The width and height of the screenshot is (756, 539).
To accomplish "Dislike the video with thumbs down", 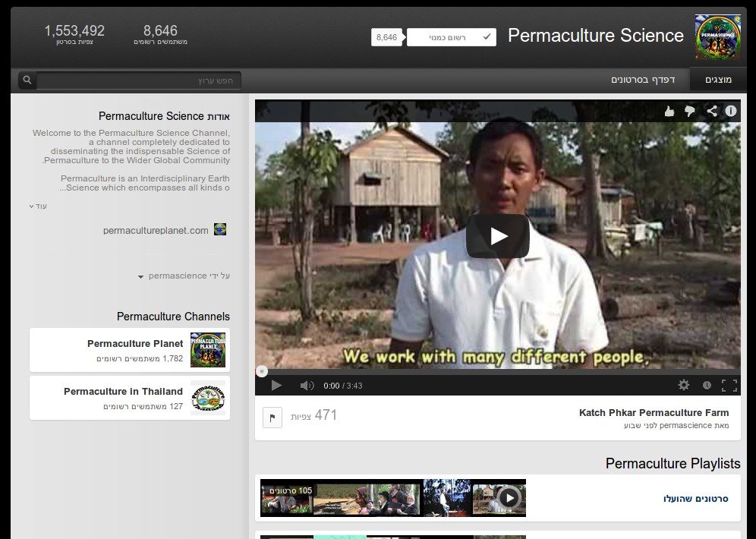I will (x=690, y=112).
